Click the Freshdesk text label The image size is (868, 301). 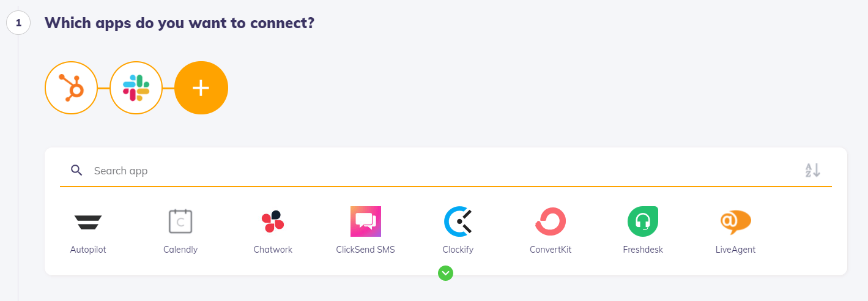(x=643, y=250)
